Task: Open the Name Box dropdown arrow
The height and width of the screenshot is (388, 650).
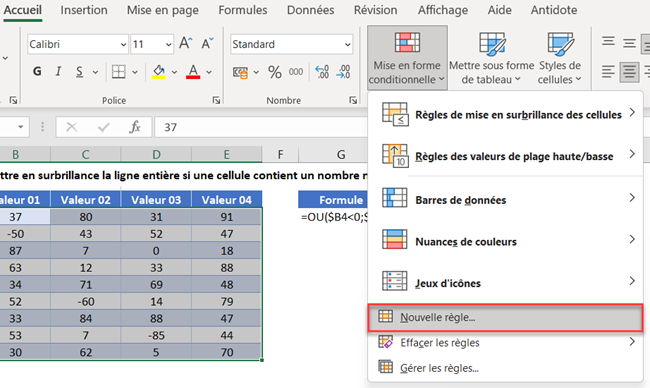Action: coord(20,127)
